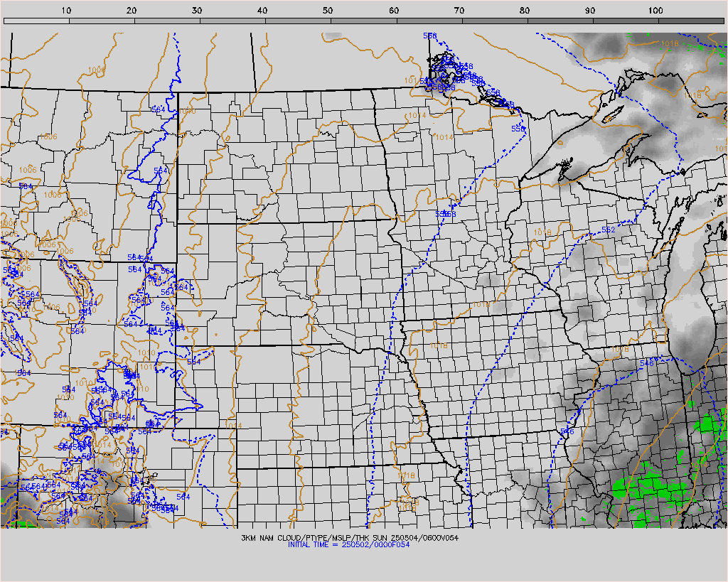Pick the gray swatch between 50 and 60

pos(364,21)
